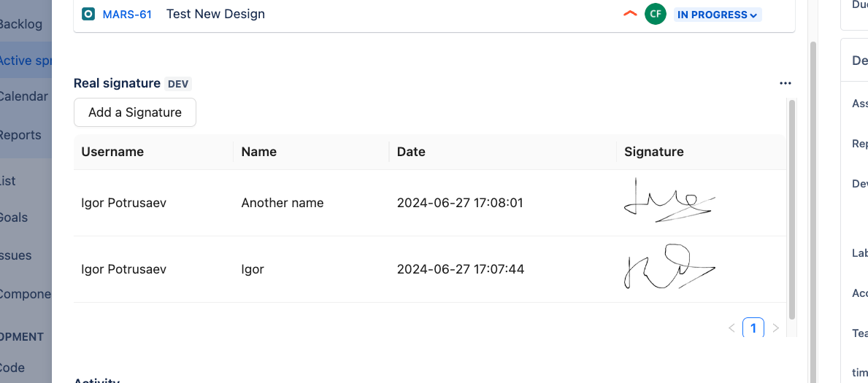Select Active sprints in sidebar

26,61
